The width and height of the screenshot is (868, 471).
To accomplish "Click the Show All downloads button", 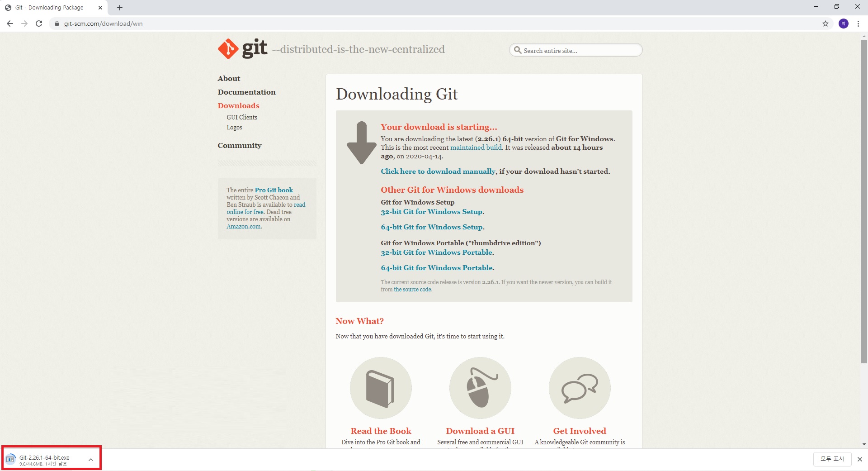I will pyautogui.click(x=832, y=459).
